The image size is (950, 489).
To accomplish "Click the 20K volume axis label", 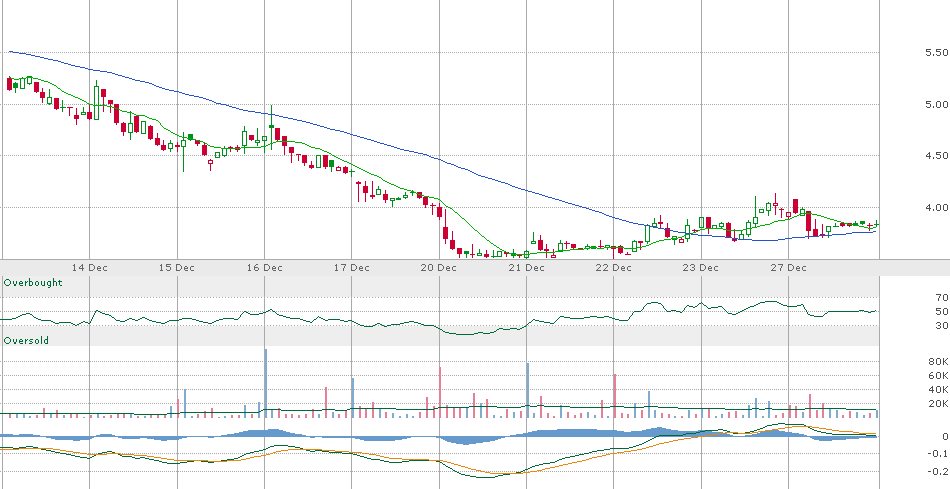I will [938, 404].
